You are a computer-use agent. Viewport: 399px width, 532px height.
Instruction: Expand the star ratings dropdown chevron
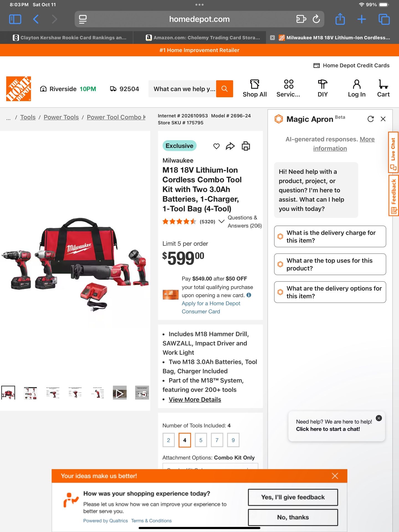click(x=221, y=221)
